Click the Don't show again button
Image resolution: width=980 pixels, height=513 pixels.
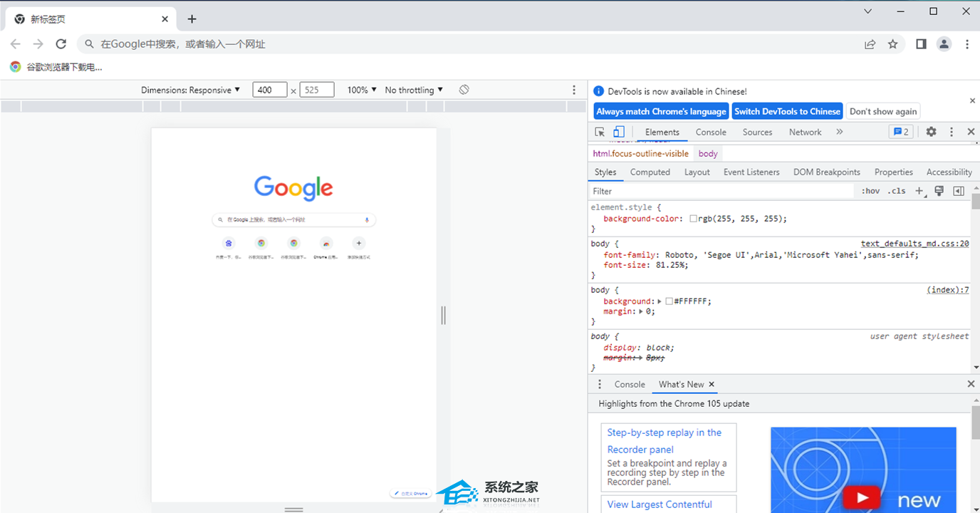(883, 111)
